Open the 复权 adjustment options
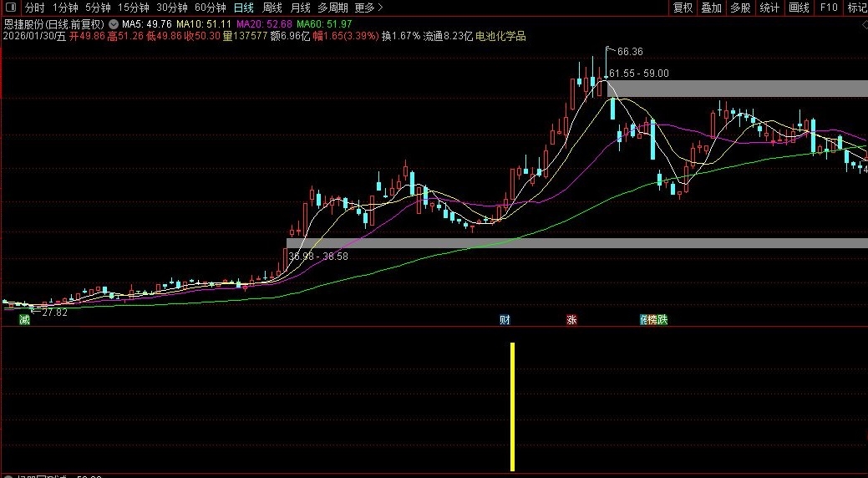 click(x=683, y=8)
